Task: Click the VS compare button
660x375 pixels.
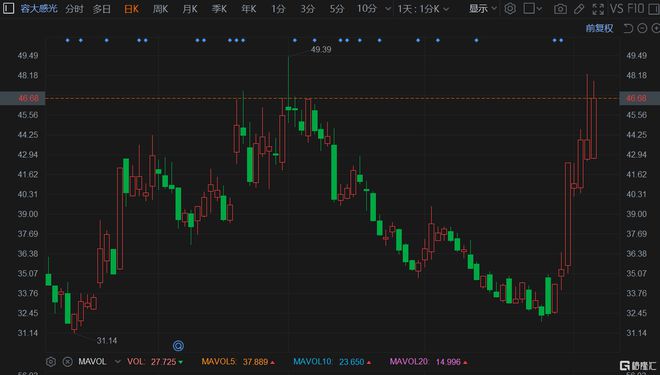Action: pyautogui.click(x=617, y=8)
